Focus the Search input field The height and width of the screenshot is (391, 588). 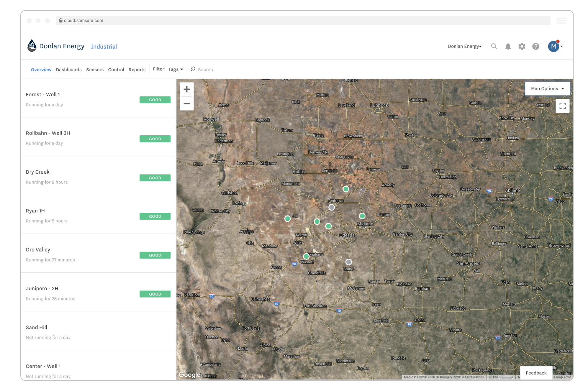point(205,70)
